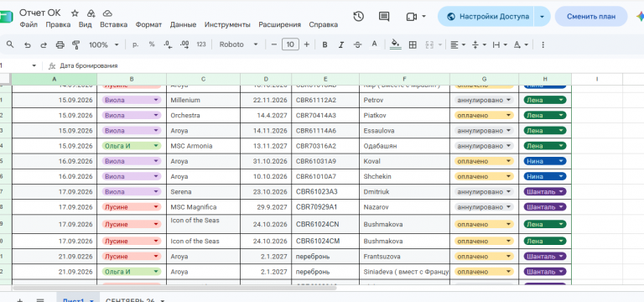This screenshot has height=302, width=644.
Task: Open version history clock icon
Action: (x=359, y=17)
